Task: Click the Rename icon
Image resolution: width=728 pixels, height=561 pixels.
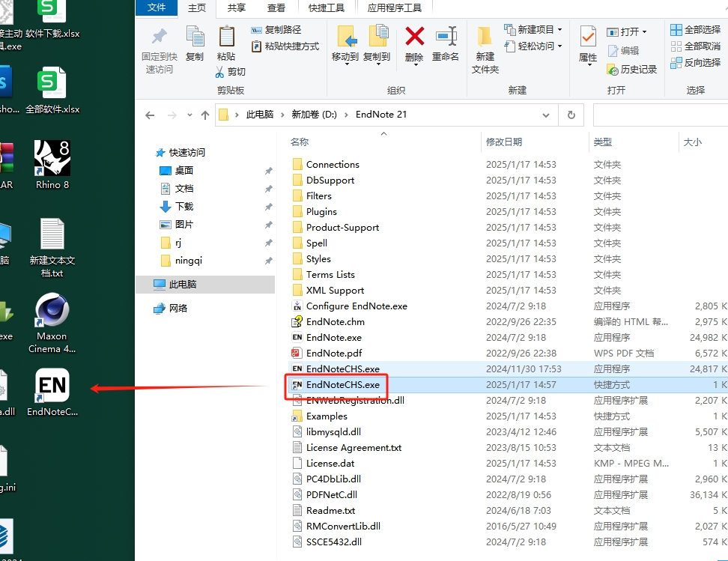Action: pos(446,36)
